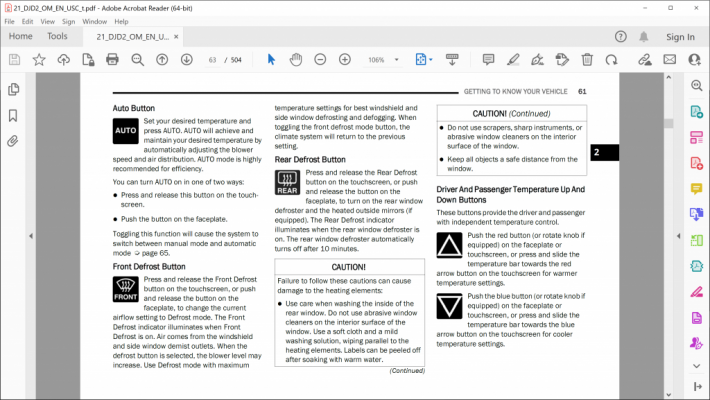Open the attachments paperclip panel
This screenshot has width=710, height=400.
point(13,141)
